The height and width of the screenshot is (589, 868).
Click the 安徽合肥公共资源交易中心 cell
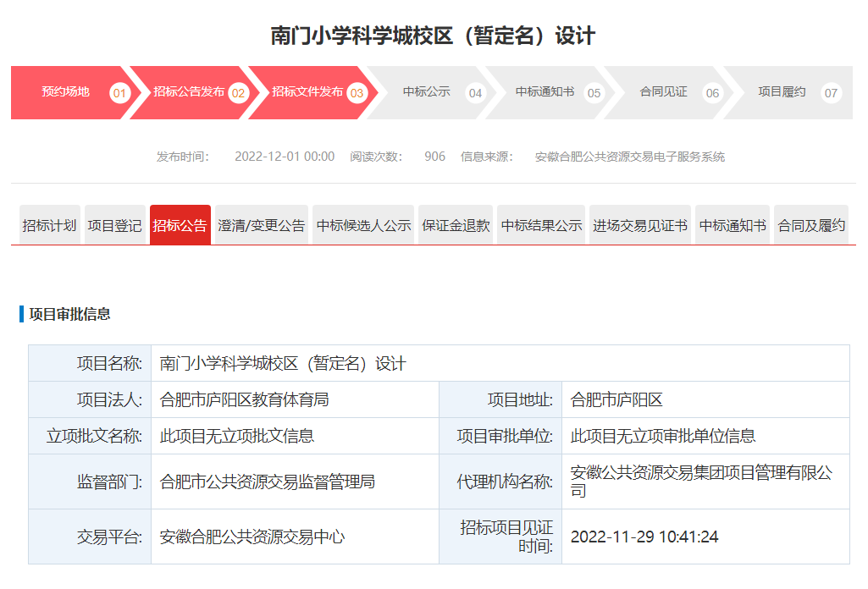click(x=295, y=537)
